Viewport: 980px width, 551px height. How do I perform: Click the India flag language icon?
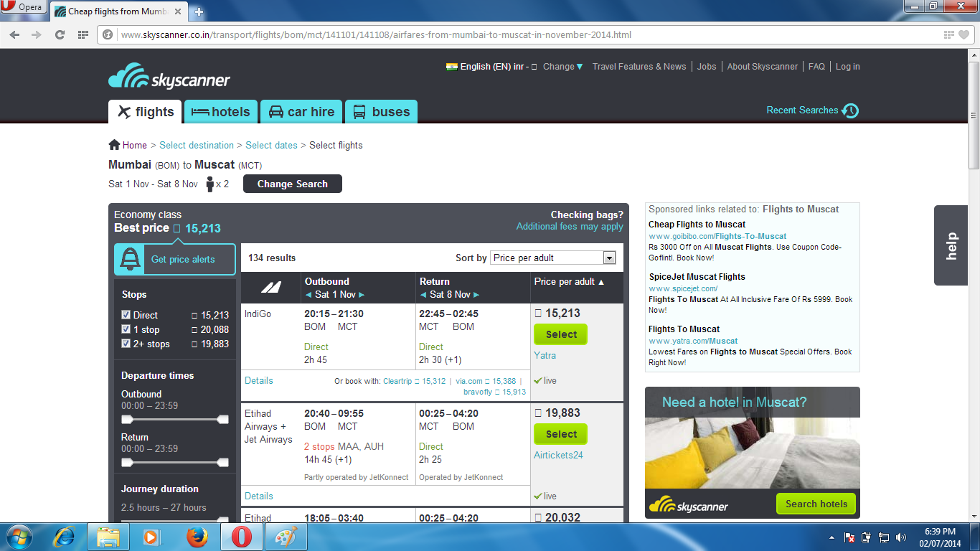(451, 67)
